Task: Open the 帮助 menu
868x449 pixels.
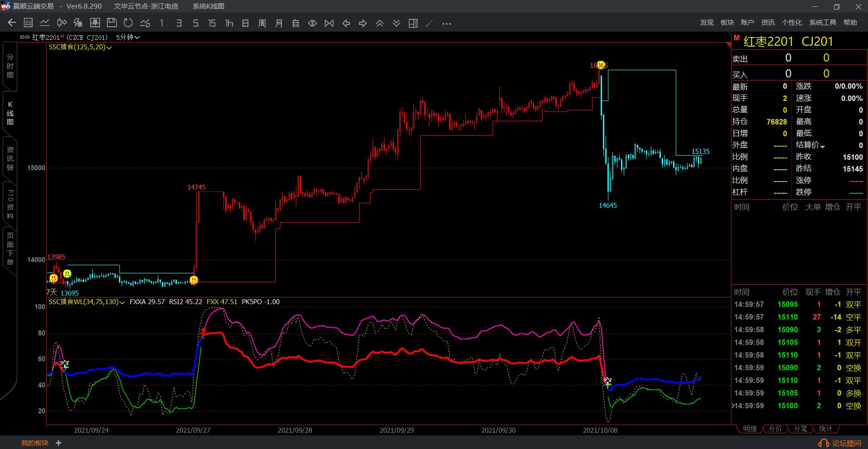Action: (x=850, y=23)
